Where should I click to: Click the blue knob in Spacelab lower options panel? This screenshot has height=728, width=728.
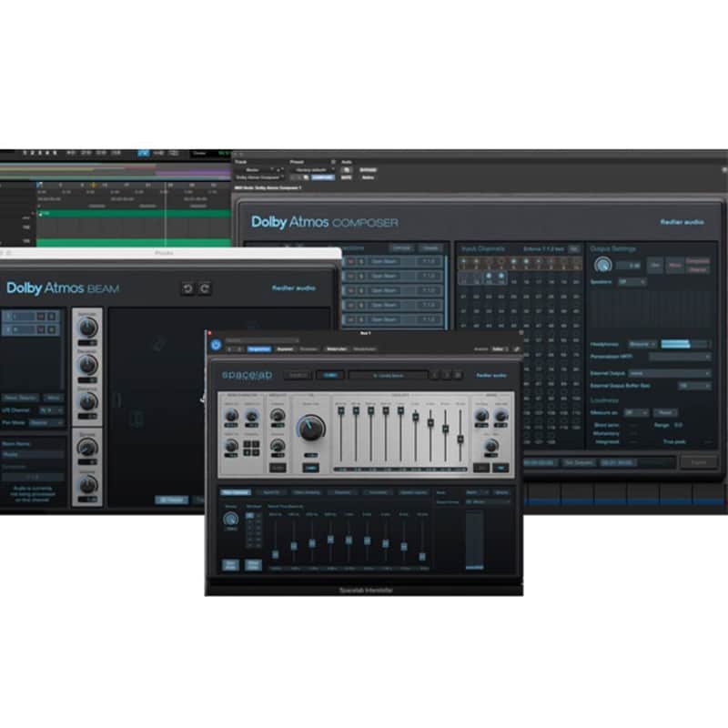click(x=231, y=519)
